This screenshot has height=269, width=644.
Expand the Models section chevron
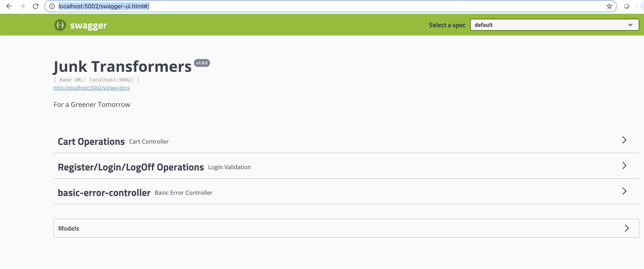[627, 228]
